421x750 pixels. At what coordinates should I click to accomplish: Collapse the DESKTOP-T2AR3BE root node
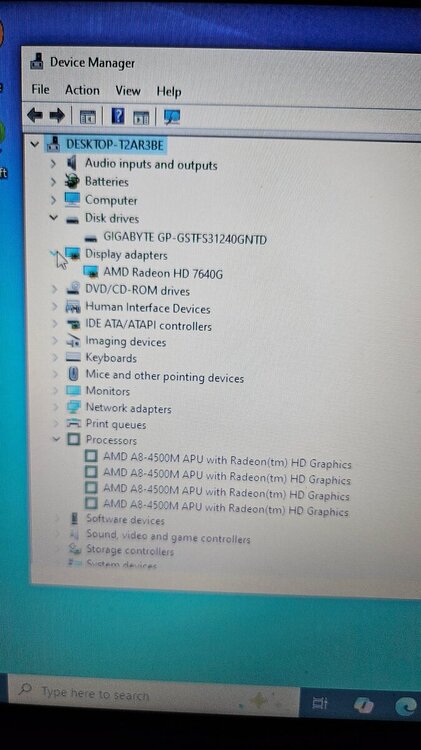point(34,143)
